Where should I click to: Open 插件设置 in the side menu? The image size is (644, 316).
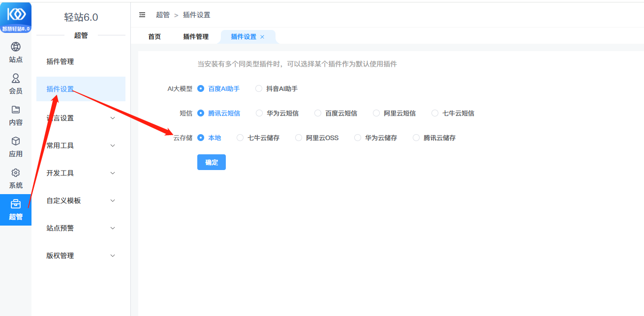coord(81,89)
